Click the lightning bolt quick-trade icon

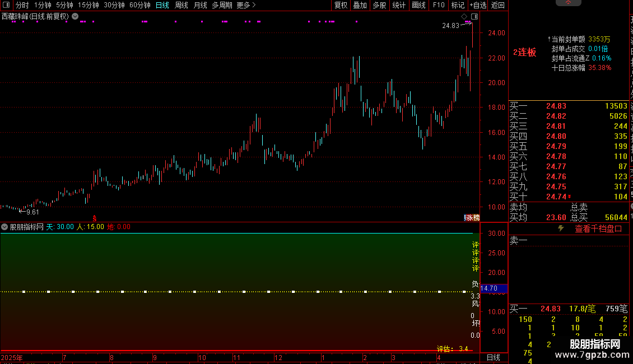coord(561,228)
